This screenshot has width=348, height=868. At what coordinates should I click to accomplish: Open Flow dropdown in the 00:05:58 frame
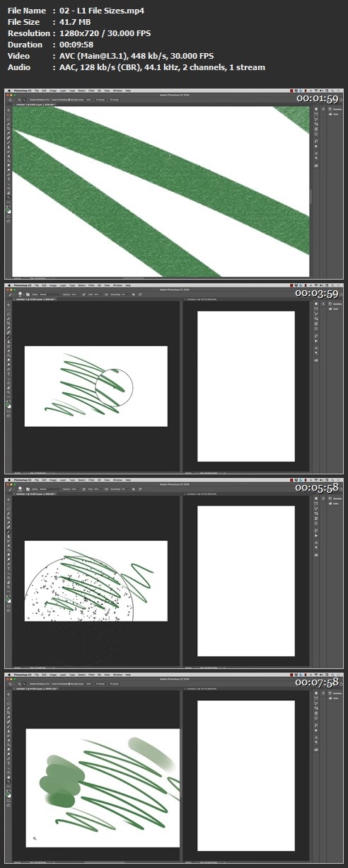pos(95,489)
